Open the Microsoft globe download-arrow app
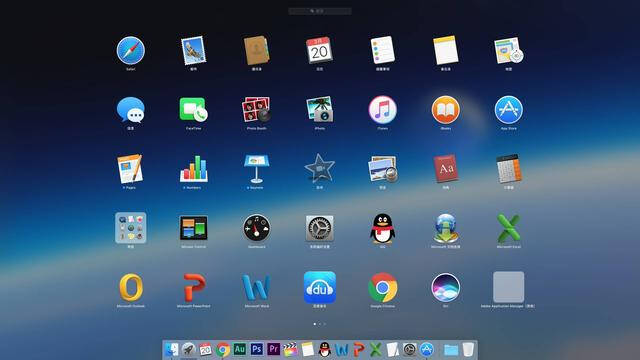The image size is (640, 360). (446, 228)
